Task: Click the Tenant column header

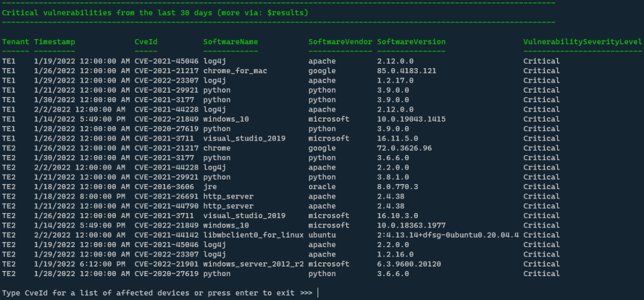Action: coord(15,42)
